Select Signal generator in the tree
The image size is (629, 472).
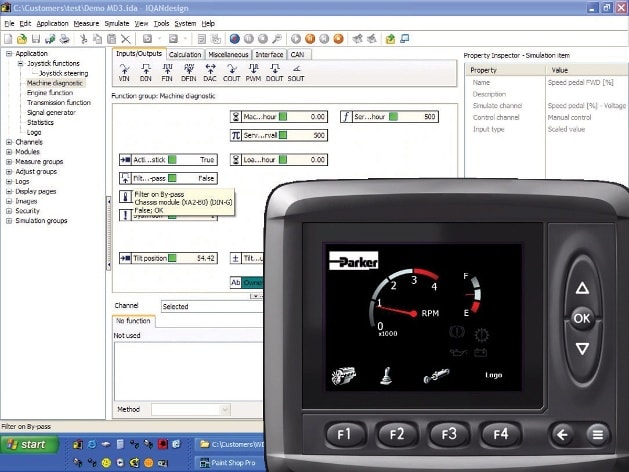[51, 113]
